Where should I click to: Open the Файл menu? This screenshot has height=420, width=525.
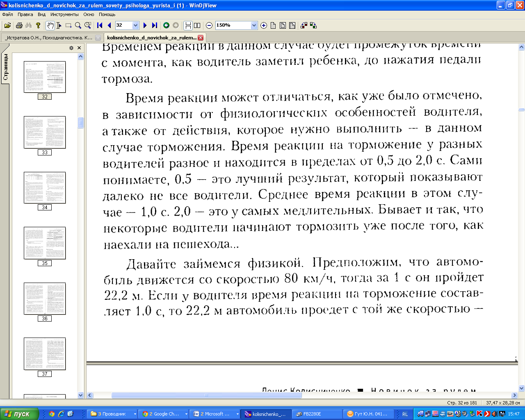8,14
